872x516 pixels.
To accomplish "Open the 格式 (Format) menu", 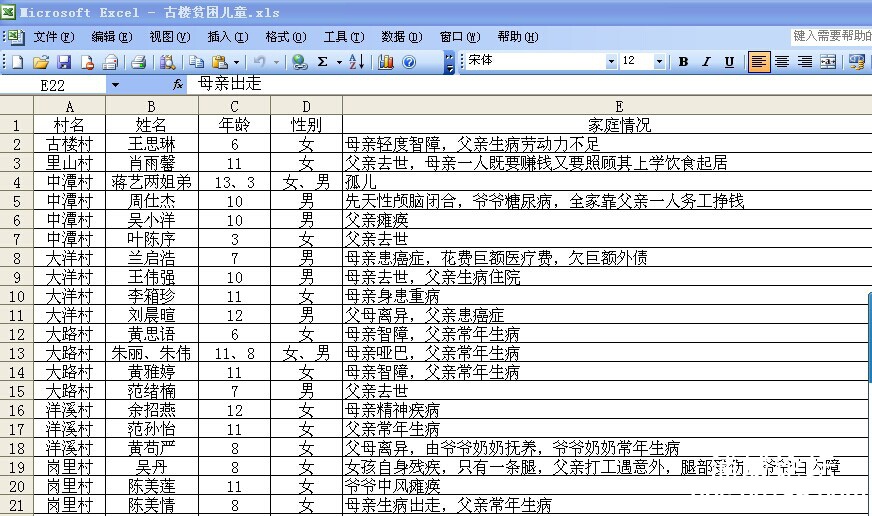I will (284, 37).
